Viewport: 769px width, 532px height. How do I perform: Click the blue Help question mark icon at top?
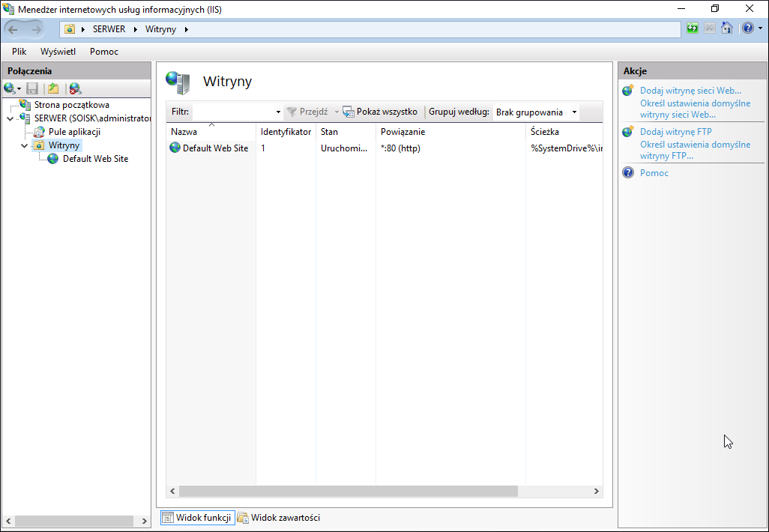[x=747, y=28]
